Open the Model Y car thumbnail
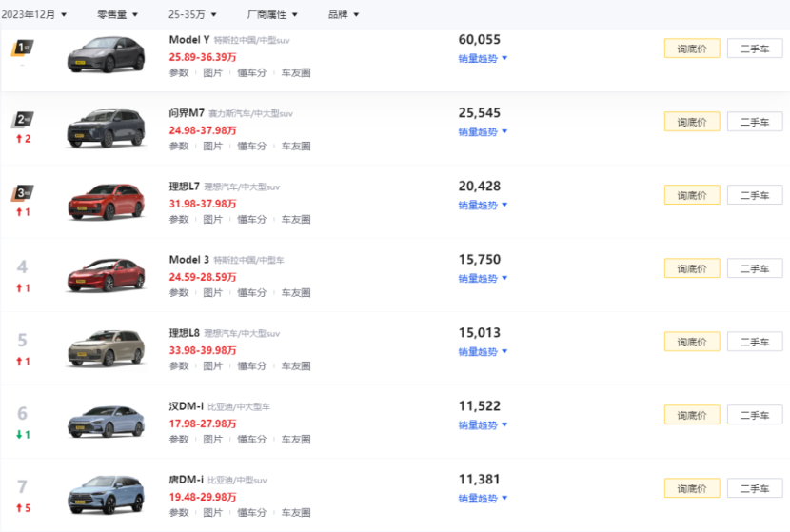 click(106, 54)
